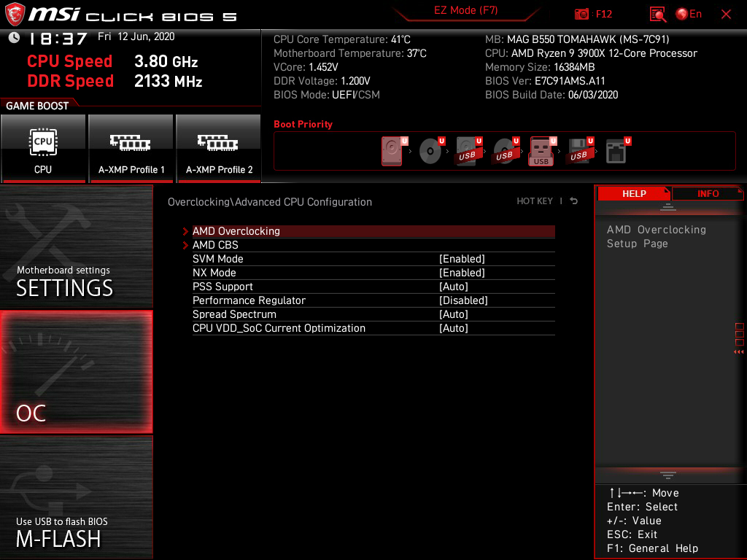Viewport: 747px width, 560px height.
Task: Select the highlighted USB key boot icon
Action: (542, 151)
